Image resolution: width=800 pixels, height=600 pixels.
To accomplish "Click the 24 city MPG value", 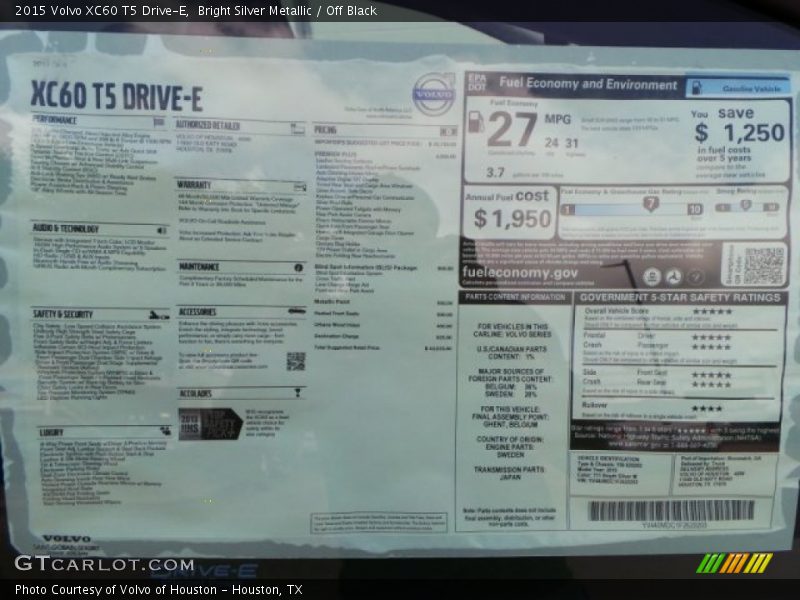I will tap(551, 143).
